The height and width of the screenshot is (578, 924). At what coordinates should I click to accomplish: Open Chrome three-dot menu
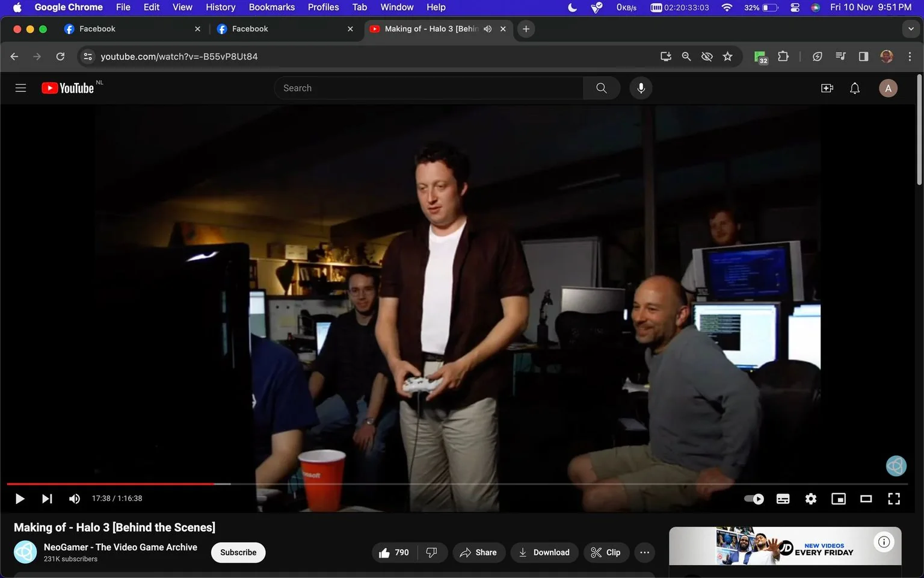(x=910, y=56)
